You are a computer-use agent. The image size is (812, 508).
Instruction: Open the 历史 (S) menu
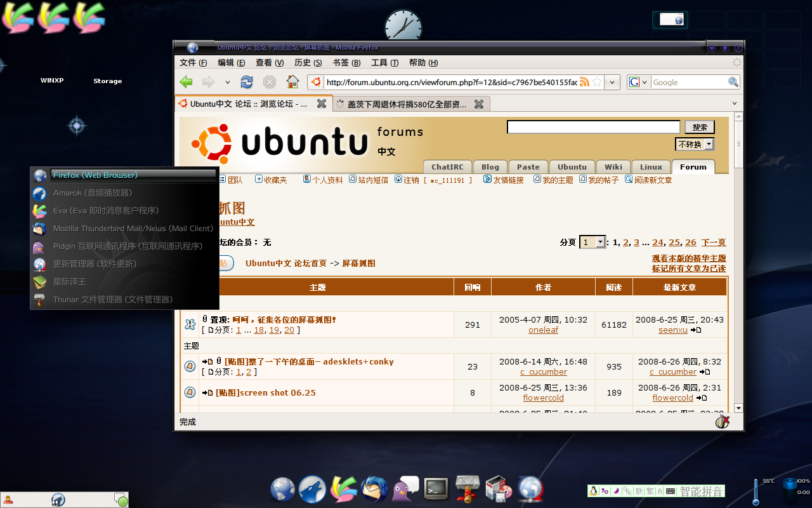(308, 62)
